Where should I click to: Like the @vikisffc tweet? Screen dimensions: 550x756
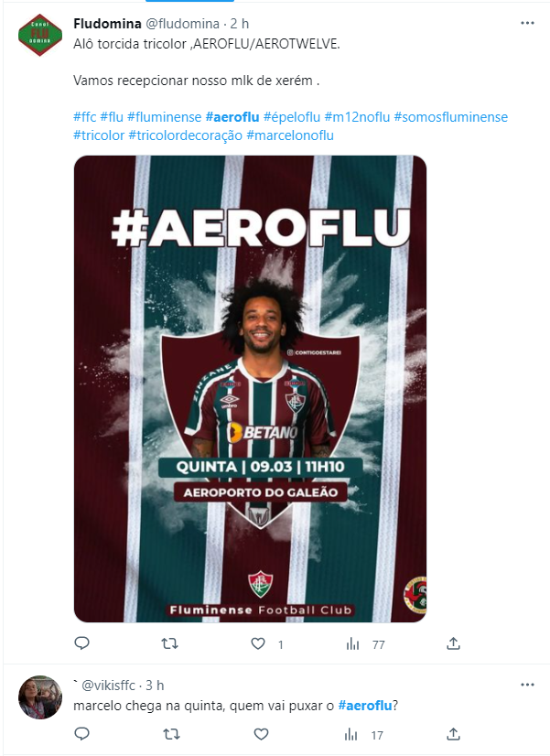pyautogui.click(x=261, y=734)
